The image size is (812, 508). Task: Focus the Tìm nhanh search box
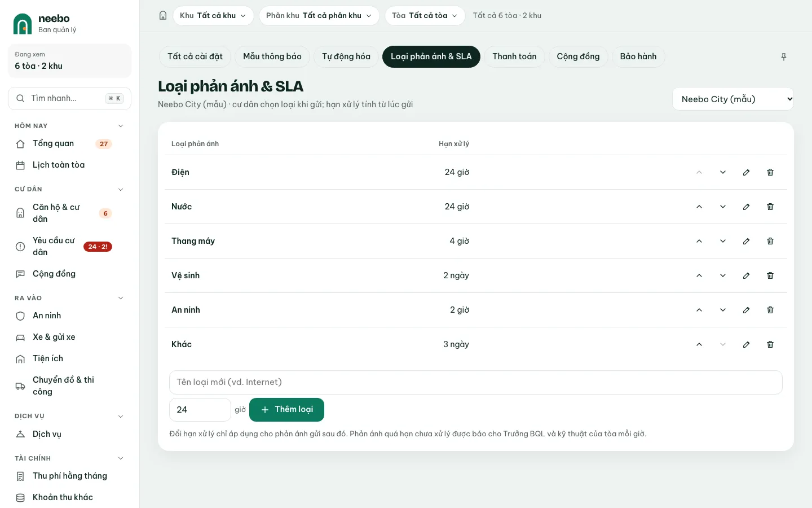point(70,98)
